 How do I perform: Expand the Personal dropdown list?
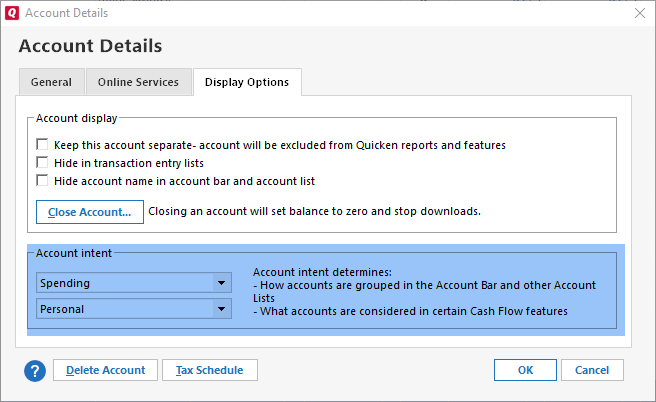pyautogui.click(x=133, y=309)
